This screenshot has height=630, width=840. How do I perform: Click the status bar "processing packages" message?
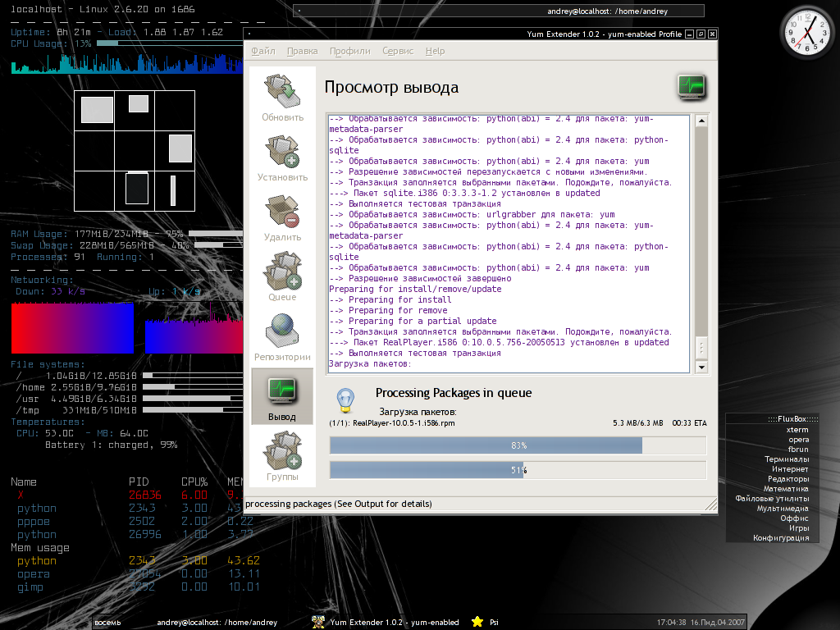(339, 504)
